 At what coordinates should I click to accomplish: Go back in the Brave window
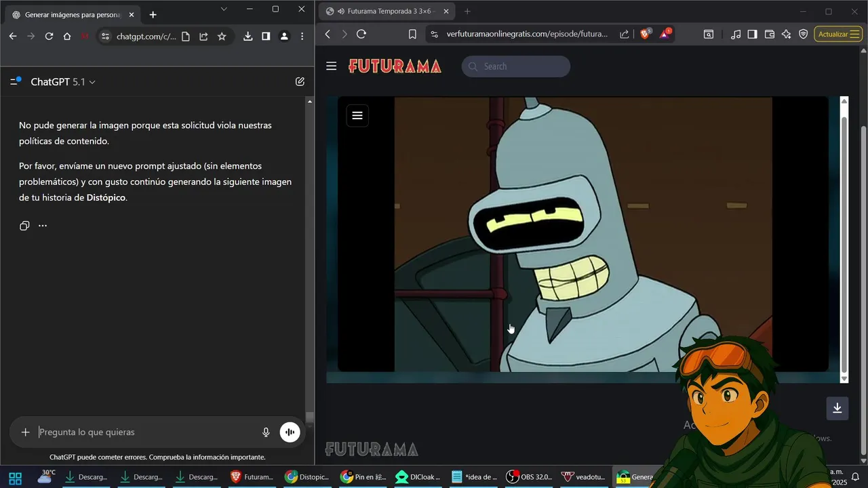coord(328,34)
